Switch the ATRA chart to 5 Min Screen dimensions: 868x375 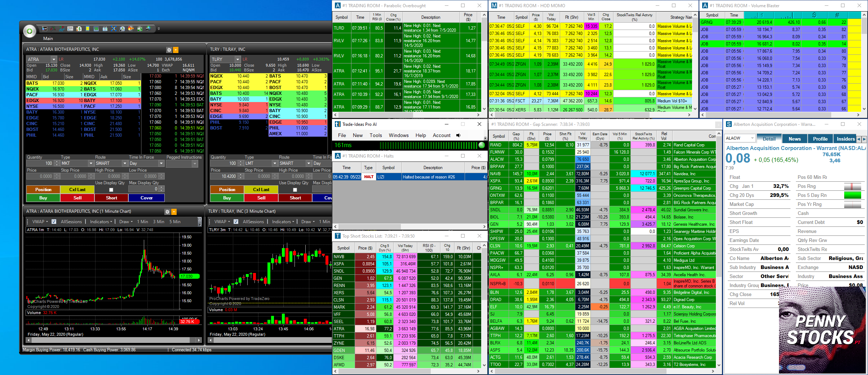175,222
